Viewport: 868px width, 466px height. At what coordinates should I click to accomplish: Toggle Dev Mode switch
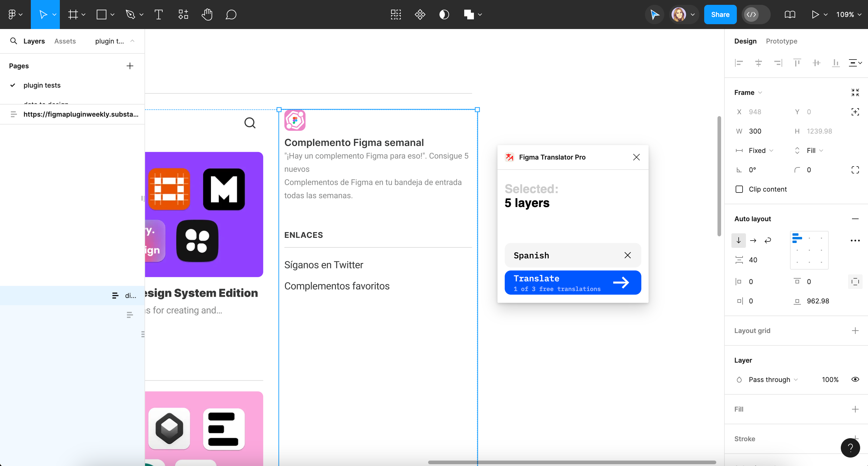756,15
